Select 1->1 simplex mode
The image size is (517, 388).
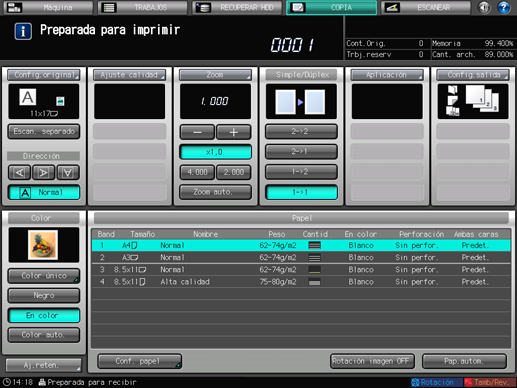coord(301,192)
